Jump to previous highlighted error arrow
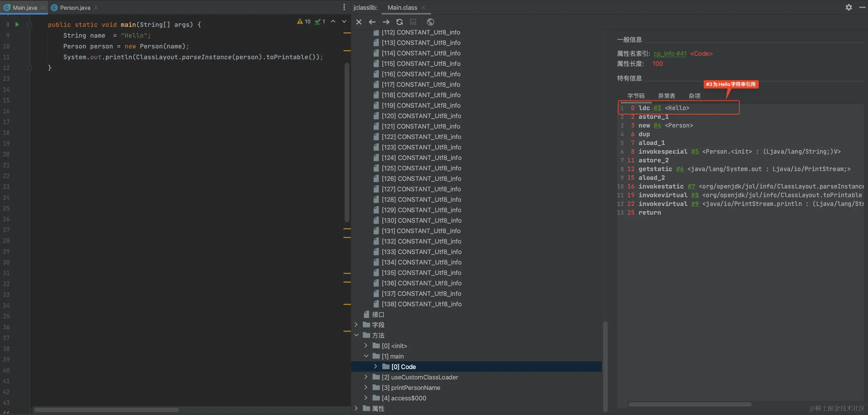The width and height of the screenshot is (868, 415). point(333,21)
